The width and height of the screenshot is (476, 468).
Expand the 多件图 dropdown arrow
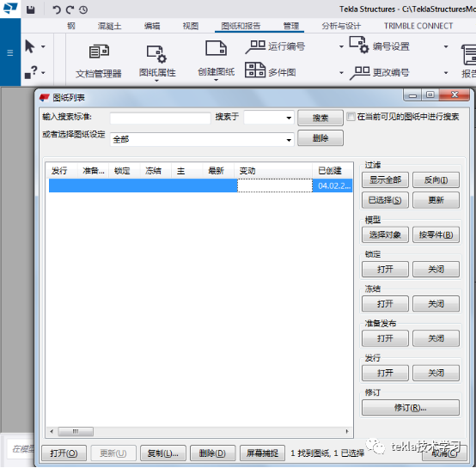[x=341, y=73]
